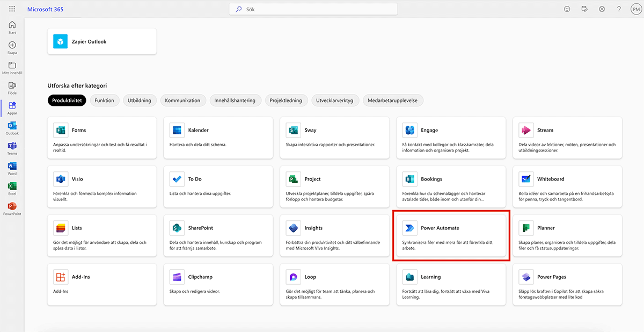Click the Zapier Outlook app icon
The width and height of the screenshot is (644, 332).
point(60,41)
